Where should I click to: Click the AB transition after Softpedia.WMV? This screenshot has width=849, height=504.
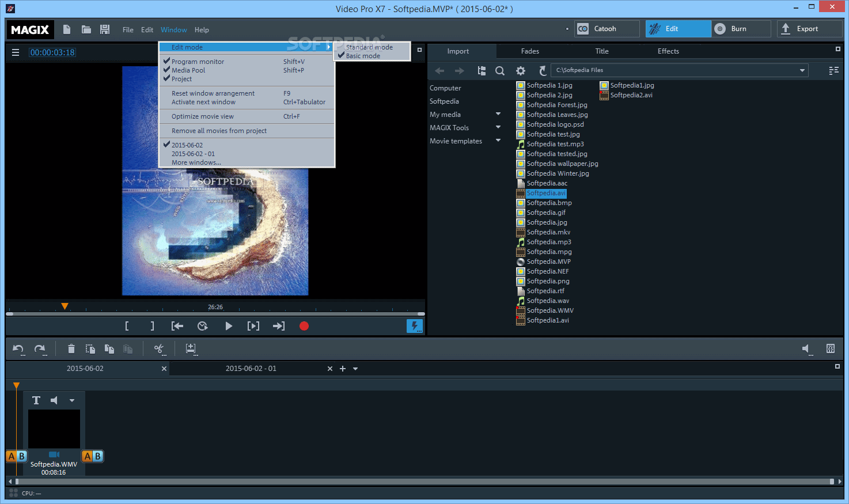point(93,456)
